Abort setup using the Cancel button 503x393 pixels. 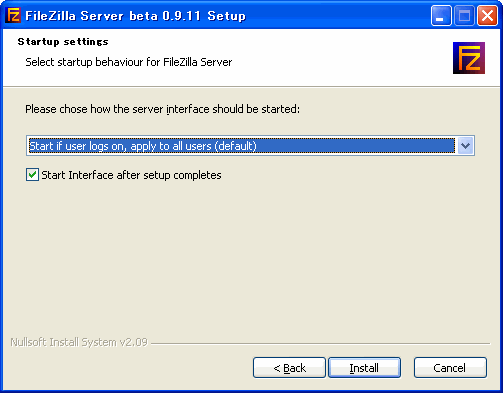450,368
